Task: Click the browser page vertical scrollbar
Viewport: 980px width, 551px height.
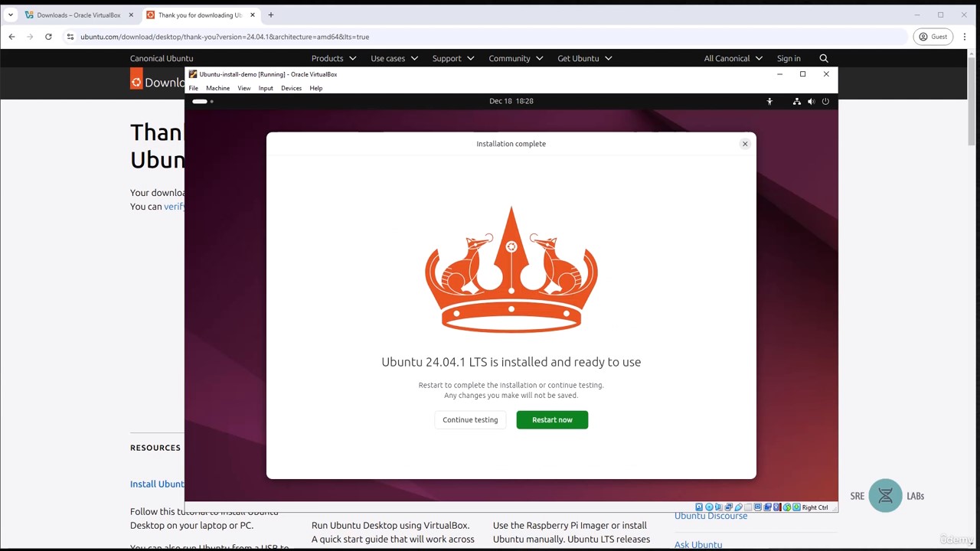Action: 973,99
